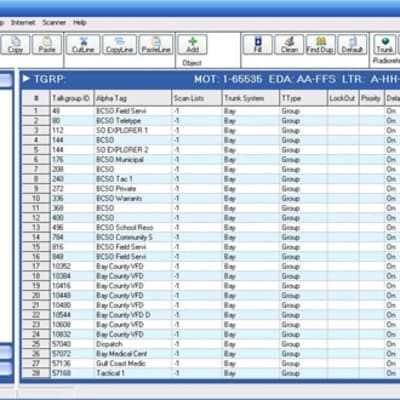Click the PasteLine toolbar button
The image size is (400, 400).
coord(156,45)
